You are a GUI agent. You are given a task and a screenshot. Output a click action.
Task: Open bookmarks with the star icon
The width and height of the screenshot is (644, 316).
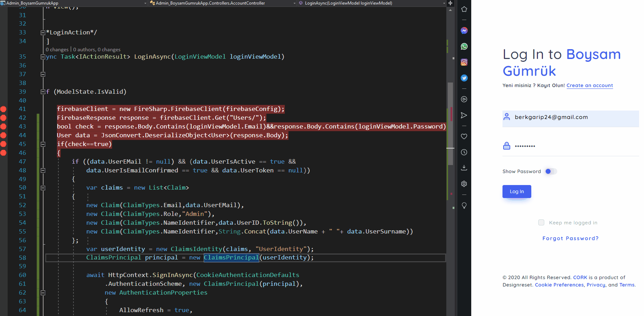coord(464,9)
